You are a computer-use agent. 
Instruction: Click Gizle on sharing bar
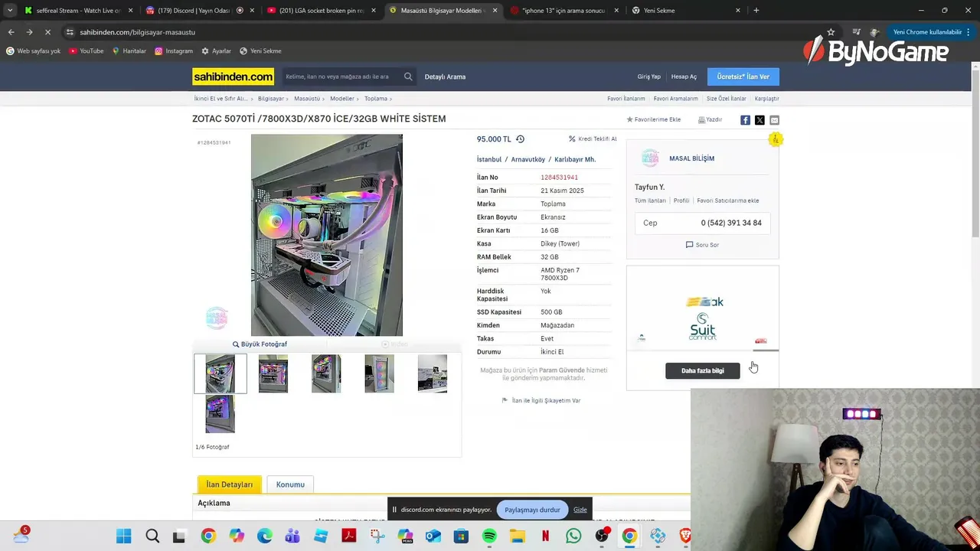[x=580, y=510]
